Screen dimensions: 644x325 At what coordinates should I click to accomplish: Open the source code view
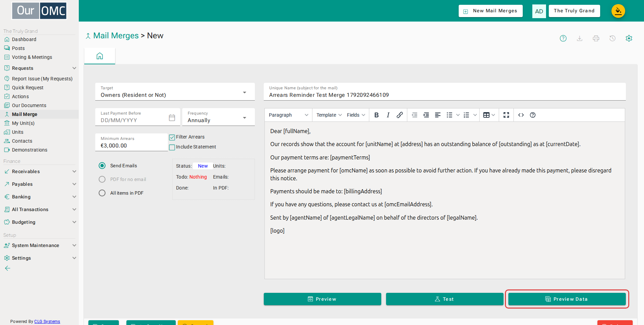point(521,115)
